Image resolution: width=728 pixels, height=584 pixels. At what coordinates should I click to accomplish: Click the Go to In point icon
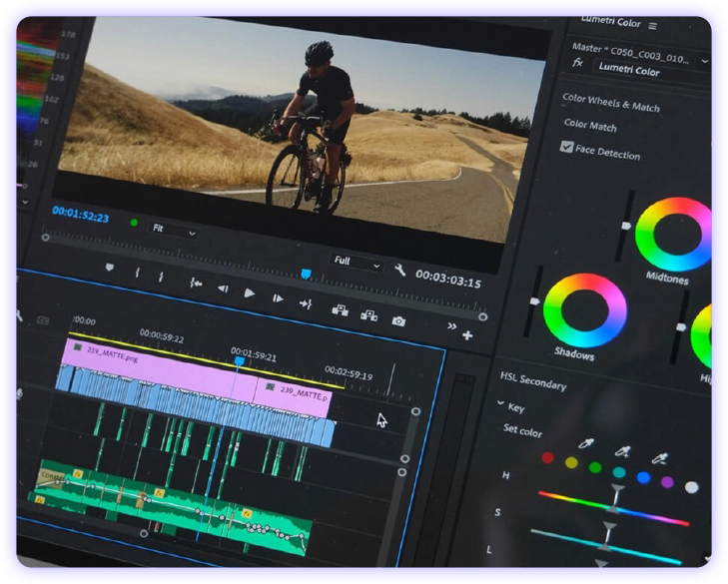pyautogui.click(x=196, y=284)
